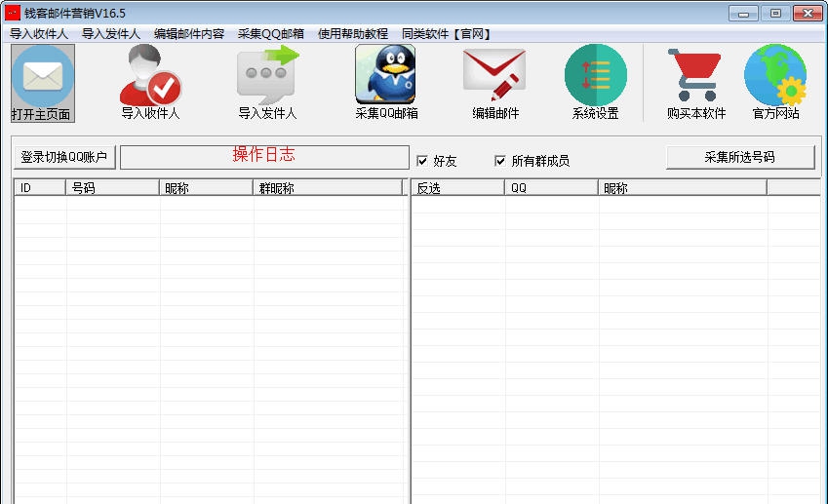This screenshot has height=504, width=828.
Task: Click the left table 昵称 column header
Action: (206, 188)
